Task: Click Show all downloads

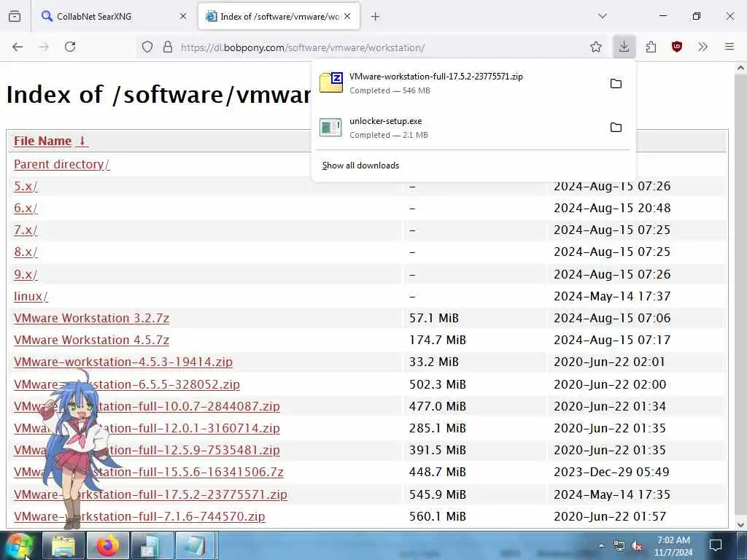Action: click(x=360, y=166)
